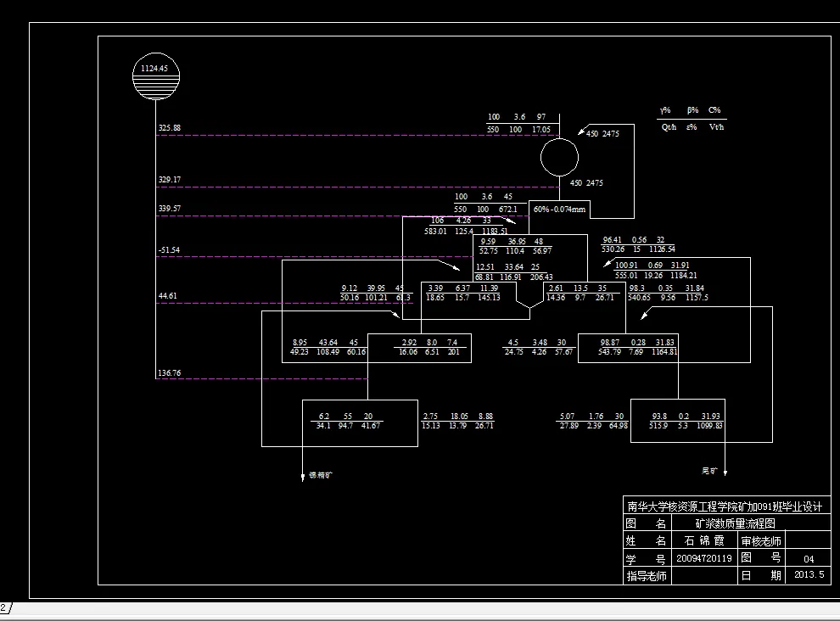Select the 1184.21 value
840x621 pixels.
pyautogui.click(x=684, y=276)
